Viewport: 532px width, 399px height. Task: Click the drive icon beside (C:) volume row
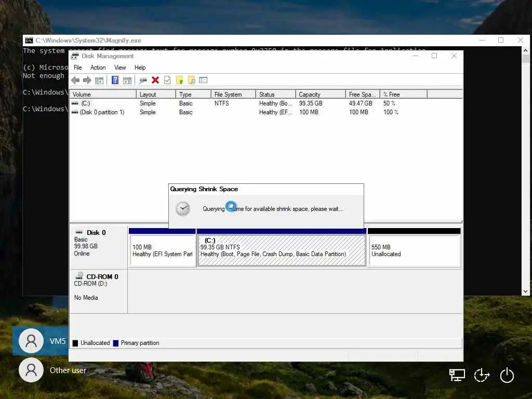pos(75,103)
